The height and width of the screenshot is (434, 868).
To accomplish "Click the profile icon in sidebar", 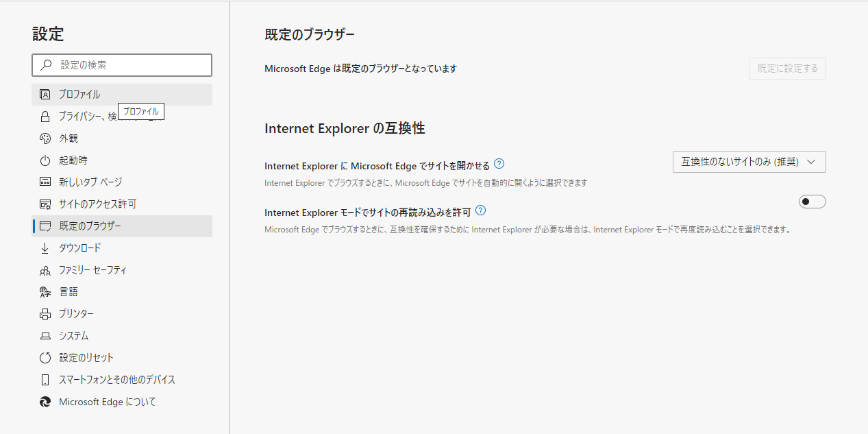I will 45,95.
